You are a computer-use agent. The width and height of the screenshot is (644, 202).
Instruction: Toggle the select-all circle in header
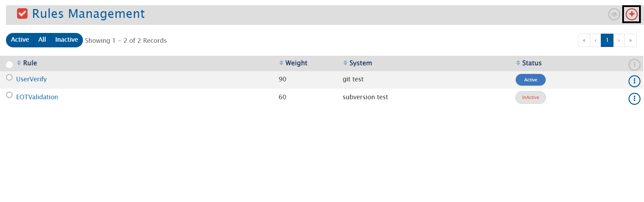pos(9,65)
